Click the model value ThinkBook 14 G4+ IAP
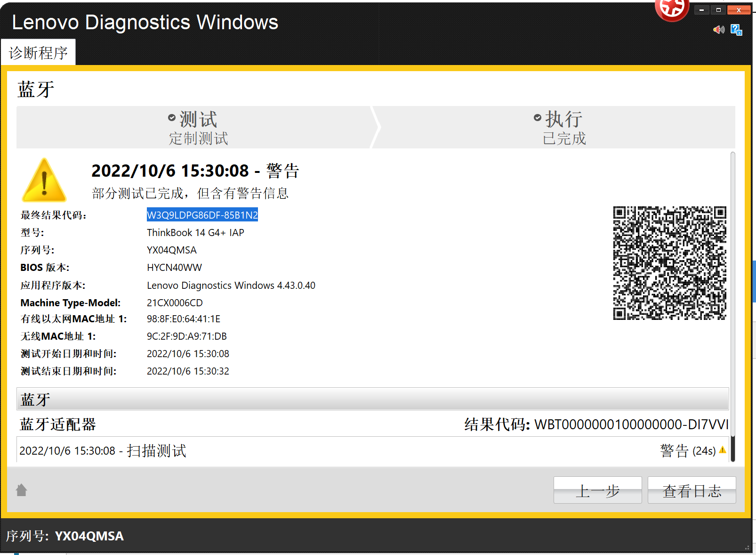 [195, 232]
